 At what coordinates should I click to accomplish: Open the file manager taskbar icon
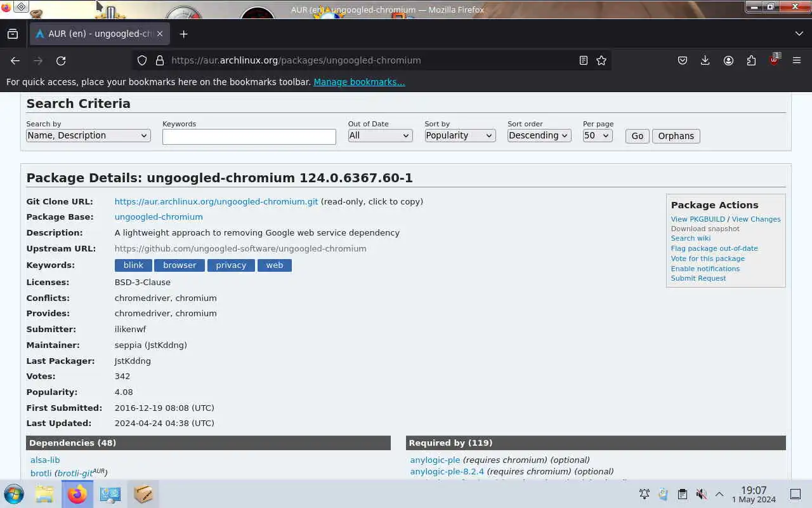point(44,494)
